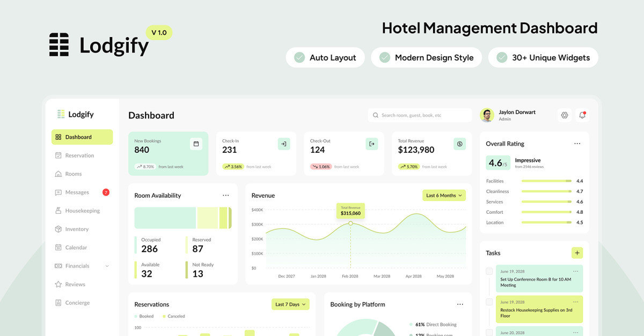Click the Lodgify logo in sidebar
644x336 pixels.
[76, 114]
